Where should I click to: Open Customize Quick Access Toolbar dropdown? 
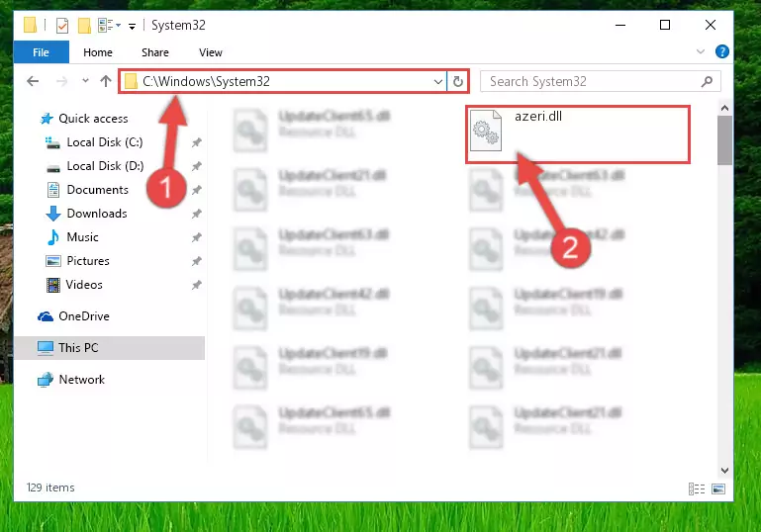tap(132, 26)
